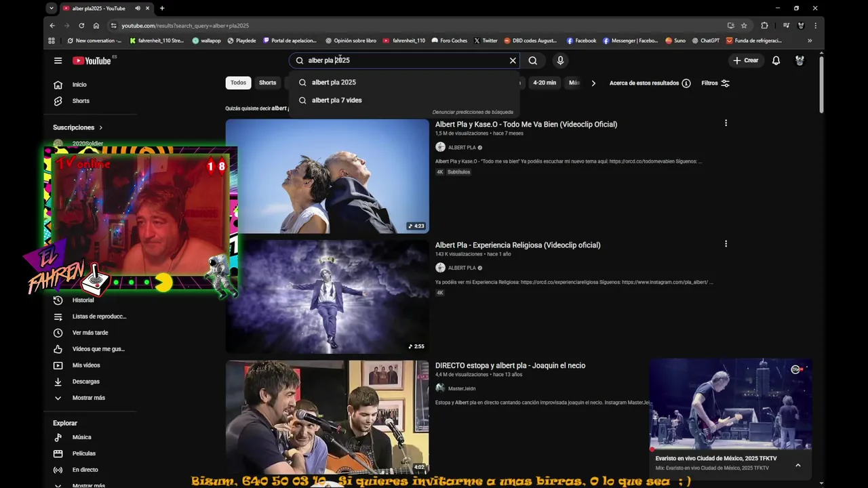Open the Facebook bookmark
Viewport: 868px width, 488px height.
click(581, 41)
